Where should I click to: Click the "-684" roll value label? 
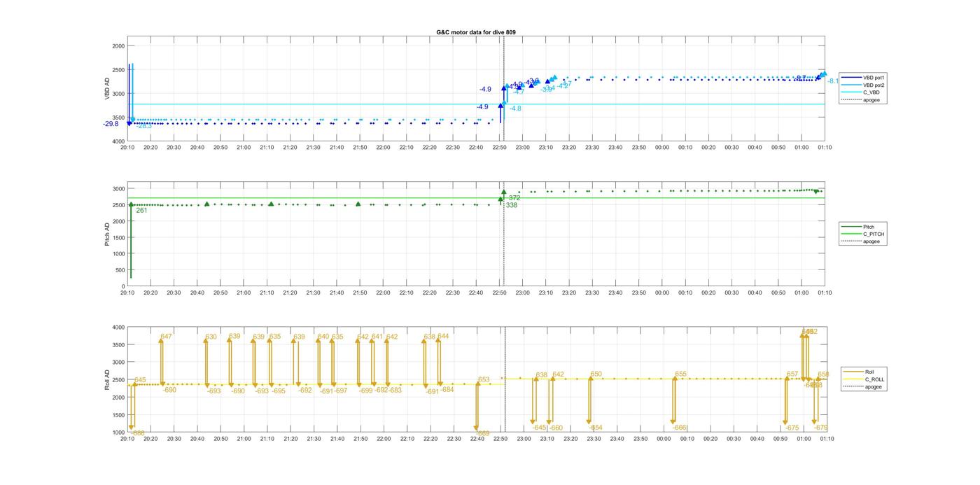click(447, 390)
